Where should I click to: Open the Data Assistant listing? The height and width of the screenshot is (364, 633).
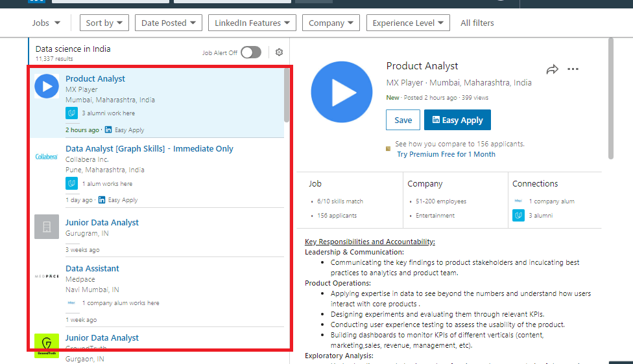pyautogui.click(x=92, y=268)
